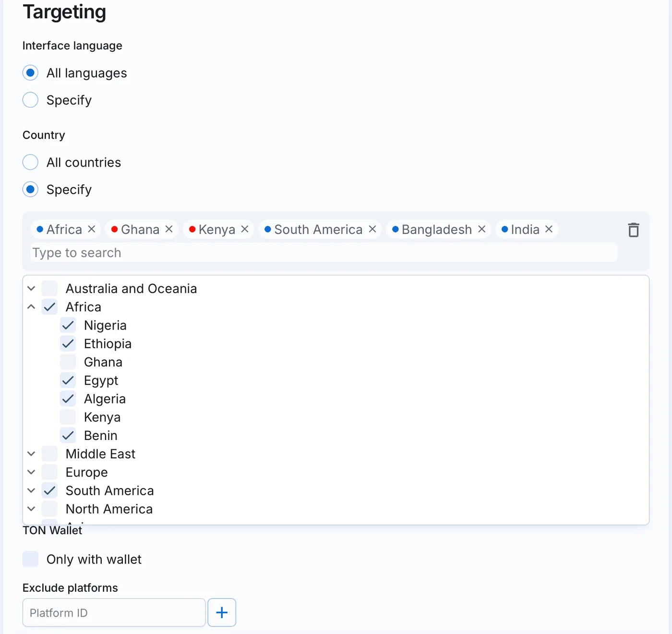Click the Platform ID input field
The width and height of the screenshot is (672, 634).
[114, 612]
